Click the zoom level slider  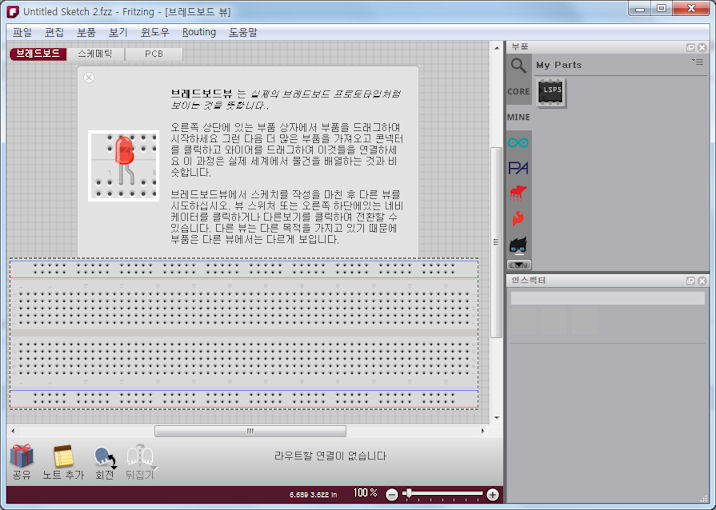coord(442,494)
